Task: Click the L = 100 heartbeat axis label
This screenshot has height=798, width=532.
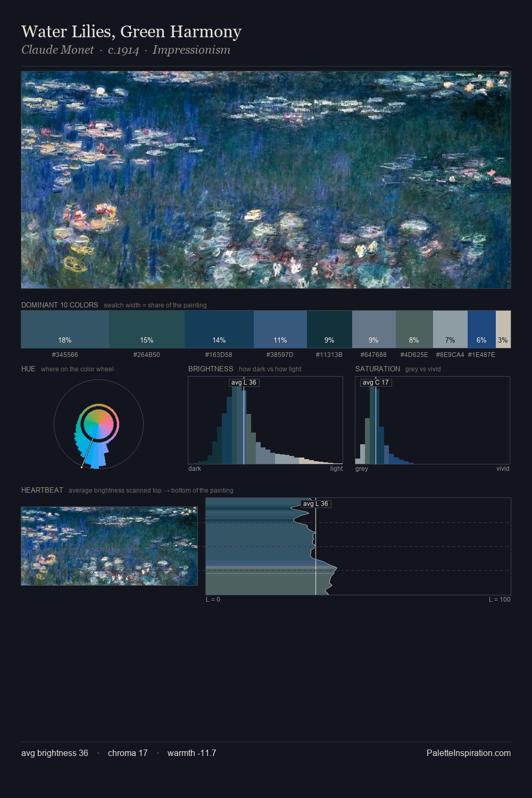Action: 500,600
